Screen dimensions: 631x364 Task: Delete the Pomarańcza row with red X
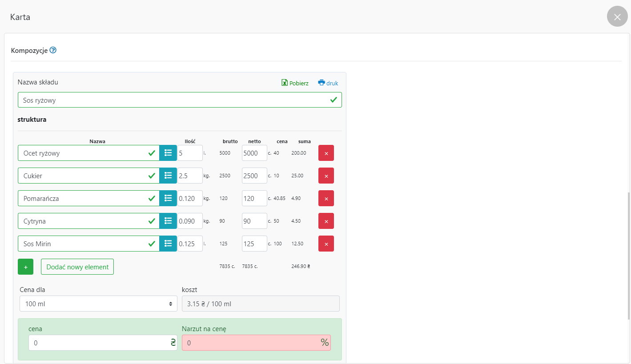click(326, 198)
